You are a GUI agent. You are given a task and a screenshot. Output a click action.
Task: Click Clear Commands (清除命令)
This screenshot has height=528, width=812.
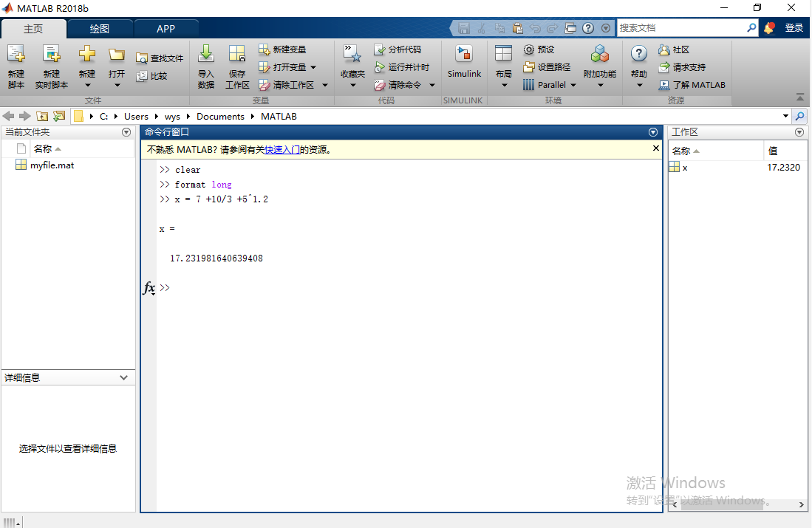point(398,85)
